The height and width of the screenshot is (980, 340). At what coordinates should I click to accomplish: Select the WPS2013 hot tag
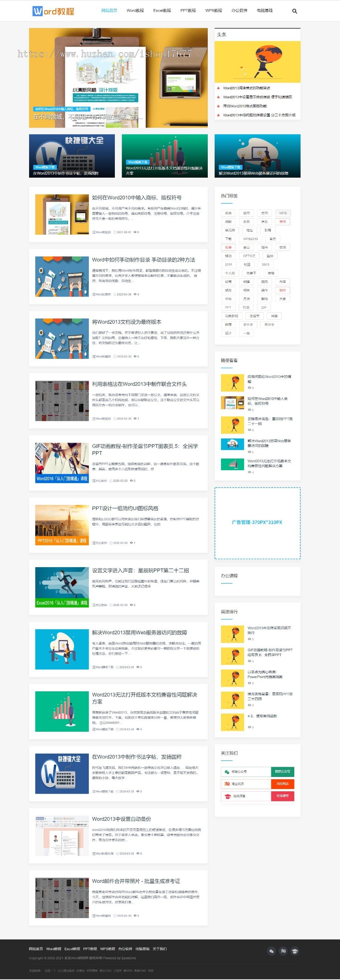pos(250,239)
